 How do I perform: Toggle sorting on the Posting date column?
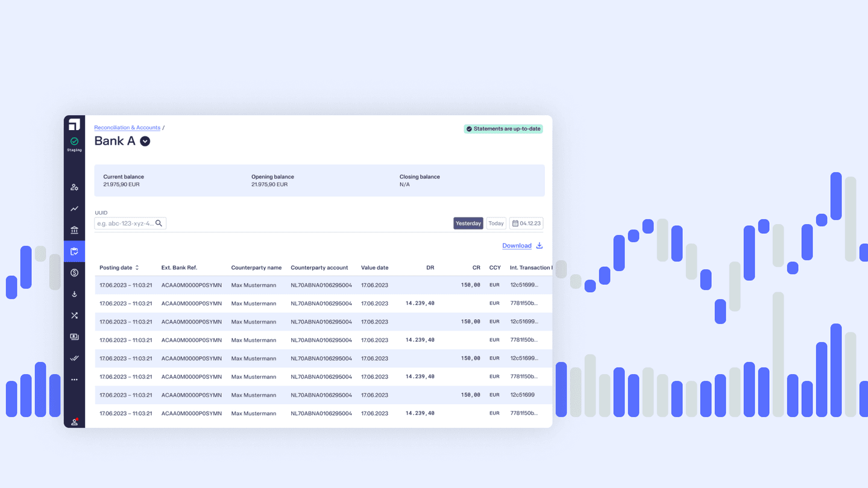click(x=137, y=267)
